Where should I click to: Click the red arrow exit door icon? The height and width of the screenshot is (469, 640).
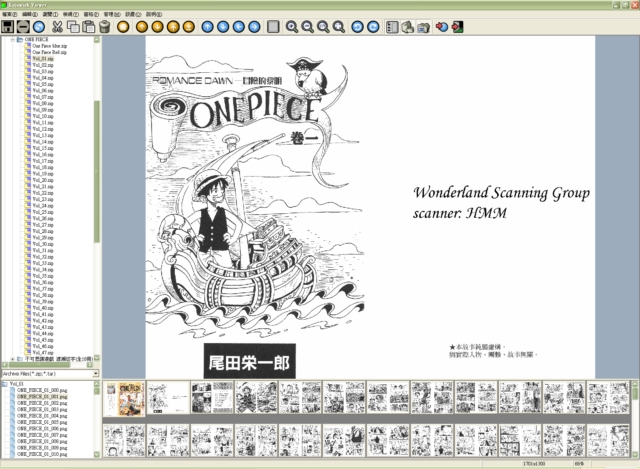pyautogui.click(x=458, y=27)
